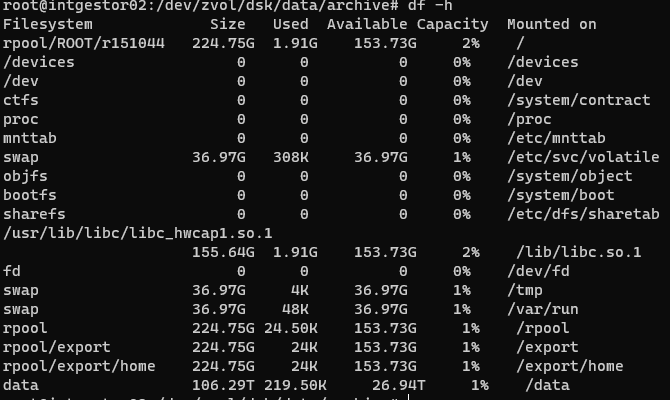This screenshot has height=400, width=670.
Task: Click the '308K' used value for swap
Action: click(291, 157)
